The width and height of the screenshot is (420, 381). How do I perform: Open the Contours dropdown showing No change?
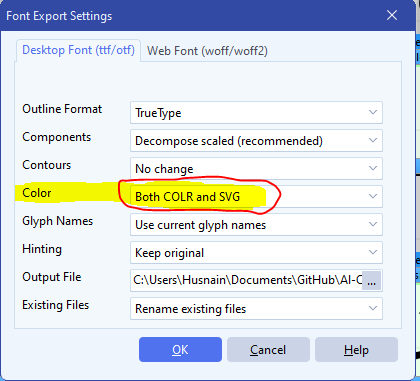pyautogui.click(x=256, y=169)
